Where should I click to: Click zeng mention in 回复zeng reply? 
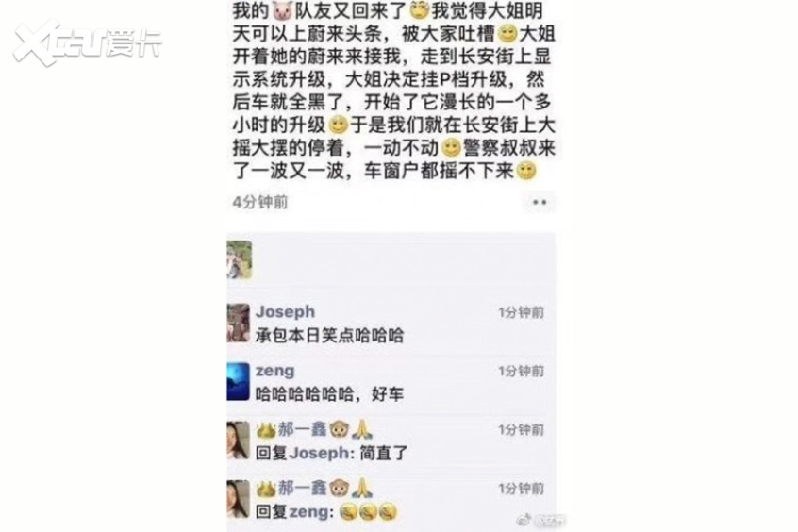(x=311, y=511)
